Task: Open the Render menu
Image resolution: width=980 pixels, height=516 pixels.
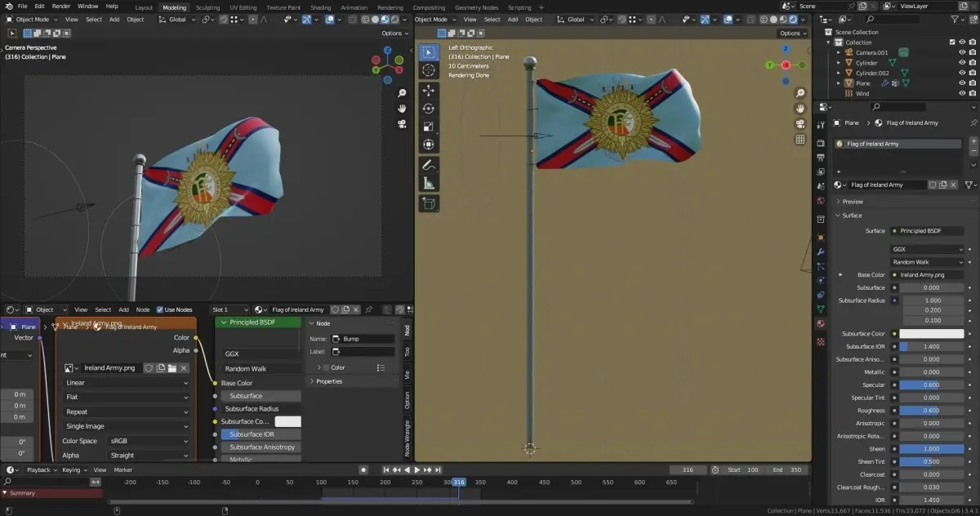Action: pyautogui.click(x=61, y=6)
